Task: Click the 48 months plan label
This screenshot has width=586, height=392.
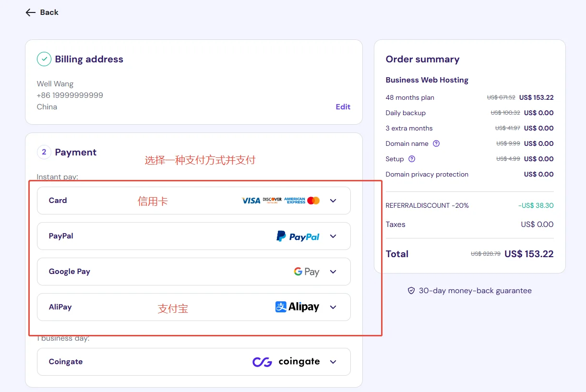Action: [410, 97]
